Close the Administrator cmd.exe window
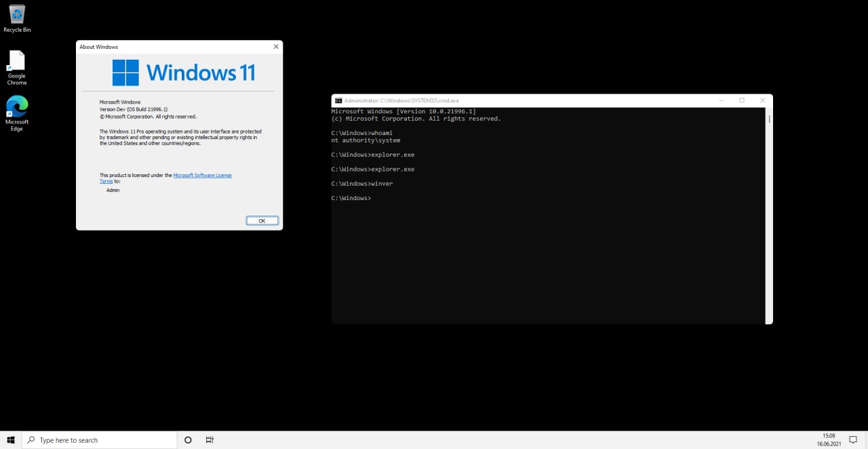The height and width of the screenshot is (449, 868). [x=762, y=100]
